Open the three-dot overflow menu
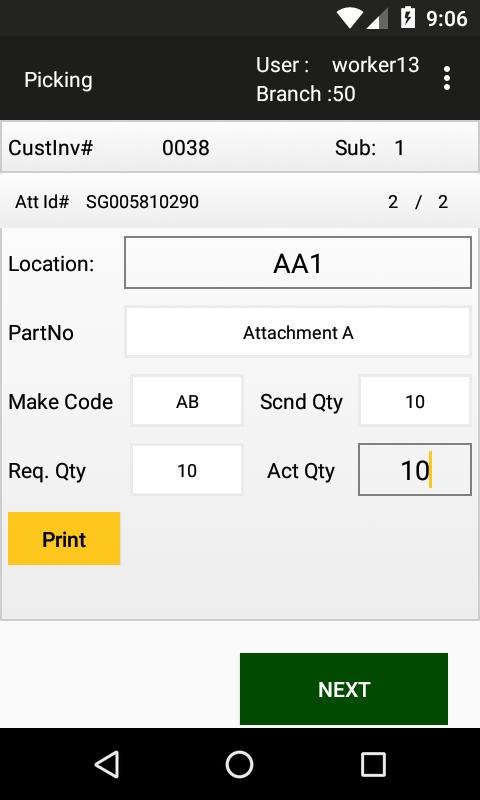The height and width of the screenshot is (800, 480). click(x=446, y=79)
